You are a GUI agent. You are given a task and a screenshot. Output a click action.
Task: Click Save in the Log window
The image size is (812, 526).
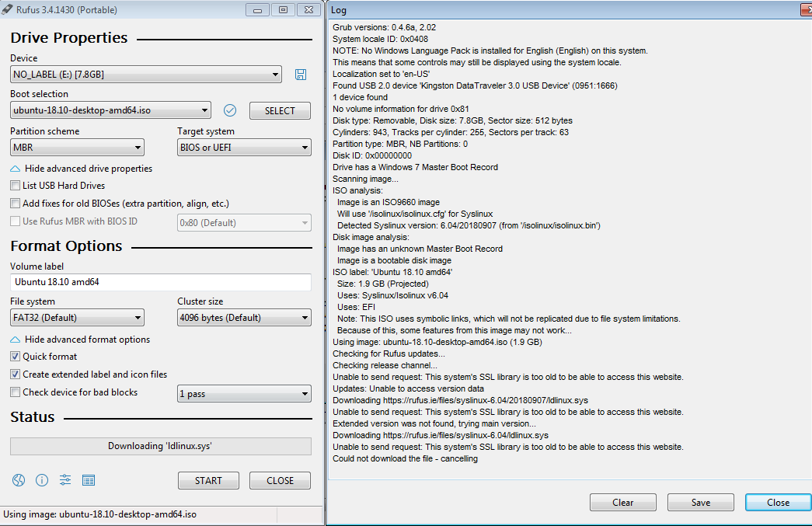(701, 502)
